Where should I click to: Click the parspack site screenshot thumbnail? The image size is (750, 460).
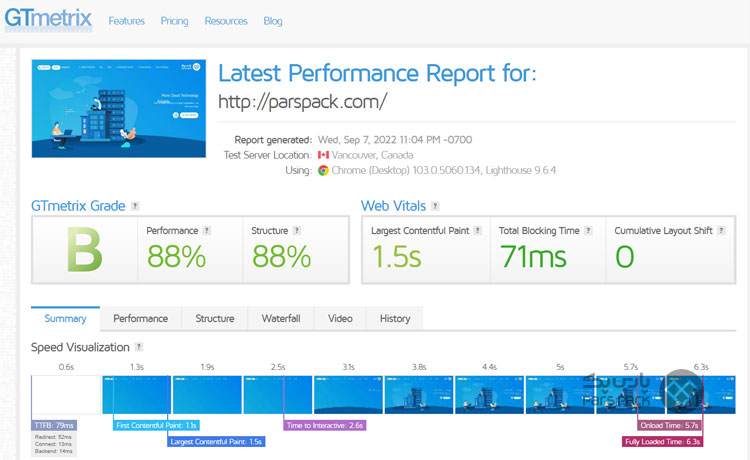(119, 109)
